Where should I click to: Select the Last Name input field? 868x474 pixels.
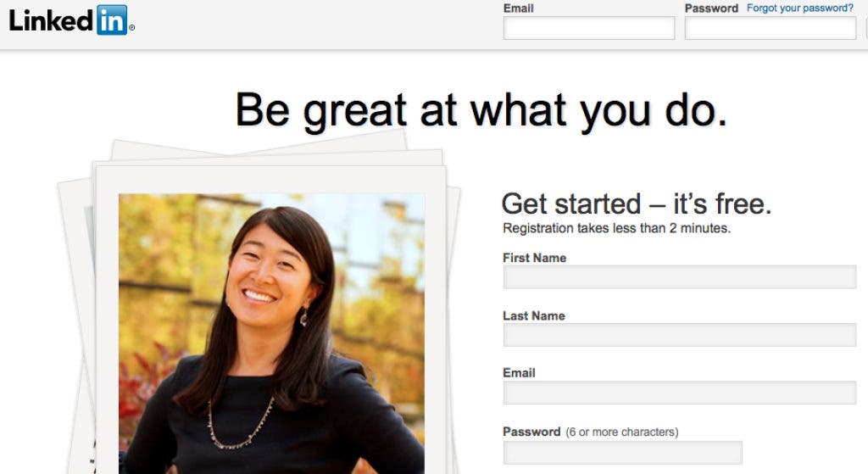click(680, 335)
